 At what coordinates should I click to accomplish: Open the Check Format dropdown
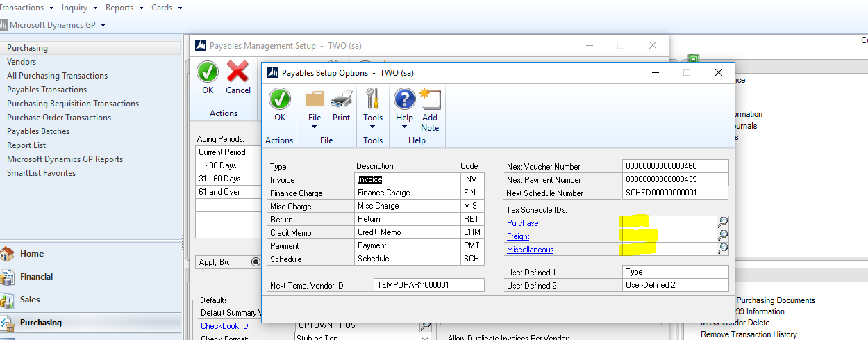(x=425, y=339)
